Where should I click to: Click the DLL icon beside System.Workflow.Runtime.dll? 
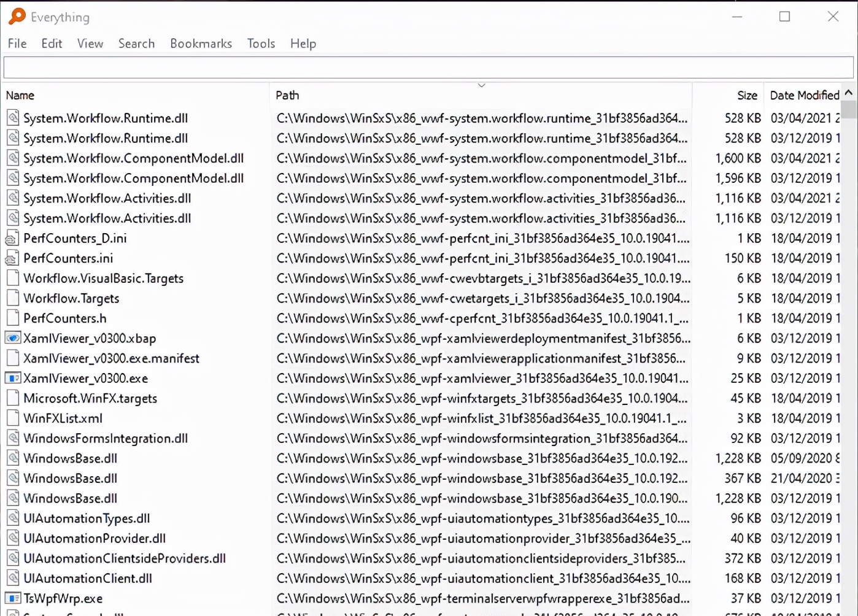click(x=13, y=118)
